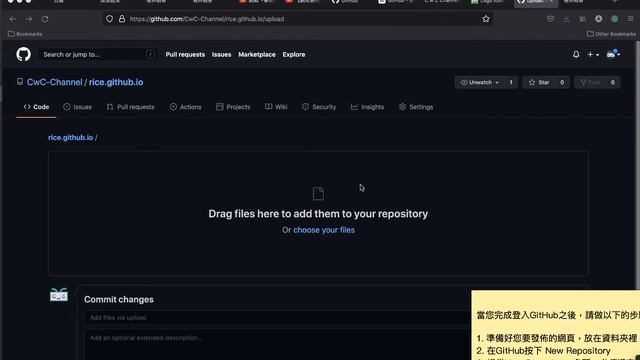The width and height of the screenshot is (640, 360).
Task: Open Pull requests in top navigation
Action: pyautogui.click(x=185, y=54)
